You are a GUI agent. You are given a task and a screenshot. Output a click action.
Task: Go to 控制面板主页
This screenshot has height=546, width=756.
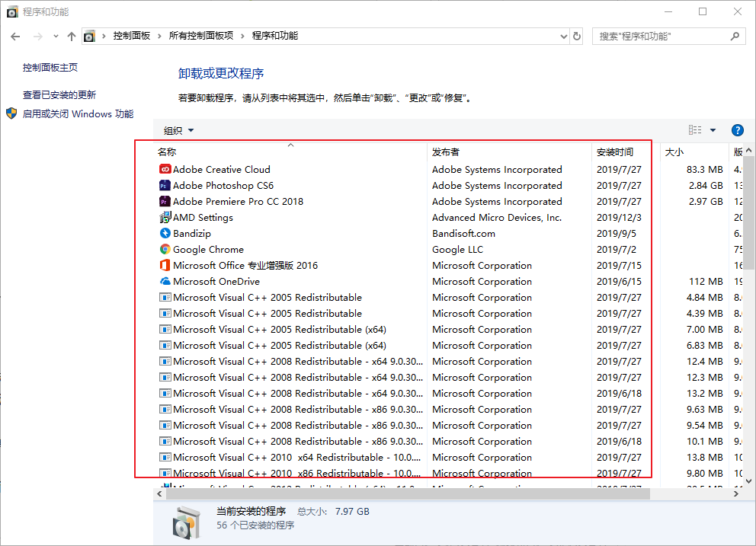click(50, 68)
